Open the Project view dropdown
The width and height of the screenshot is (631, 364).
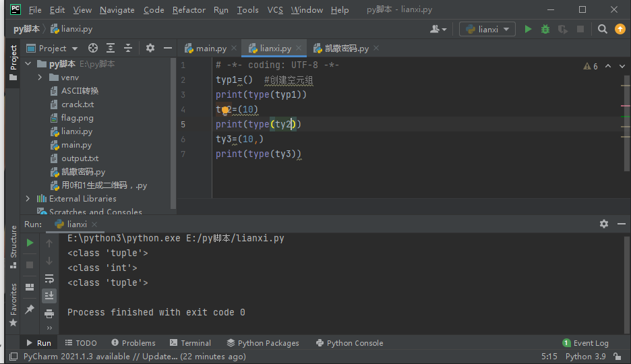(52, 49)
